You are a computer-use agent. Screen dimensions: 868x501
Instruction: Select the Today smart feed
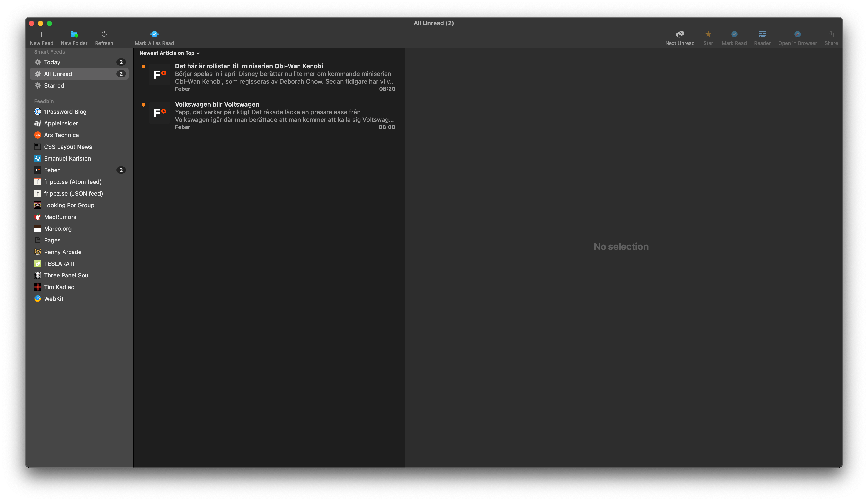52,62
